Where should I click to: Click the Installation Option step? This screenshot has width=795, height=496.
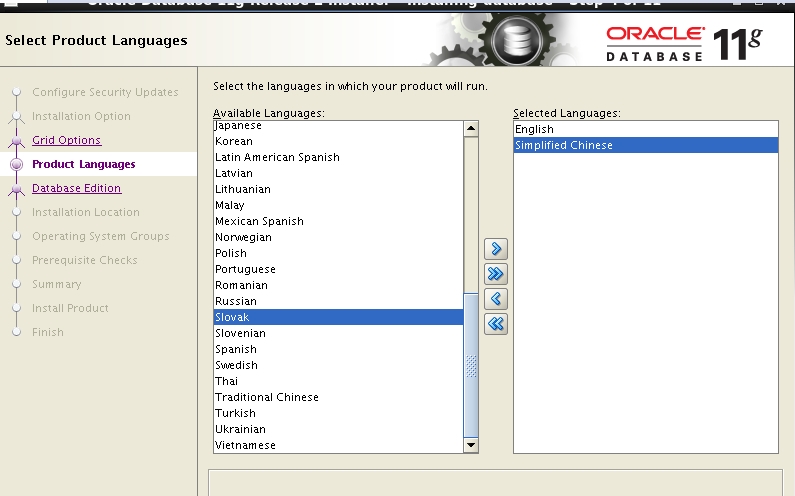pos(81,116)
